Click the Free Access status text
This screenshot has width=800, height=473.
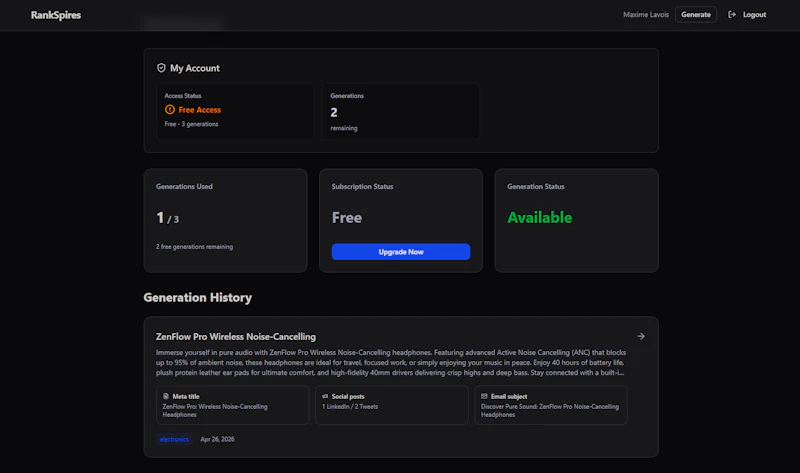(x=199, y=110)
